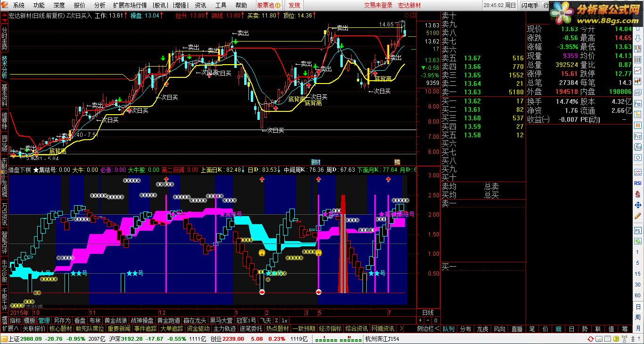Select the 分时走势 sidebar tab
Image resolution: width=644 pixels, height=344 pixels.
(4, 38)
